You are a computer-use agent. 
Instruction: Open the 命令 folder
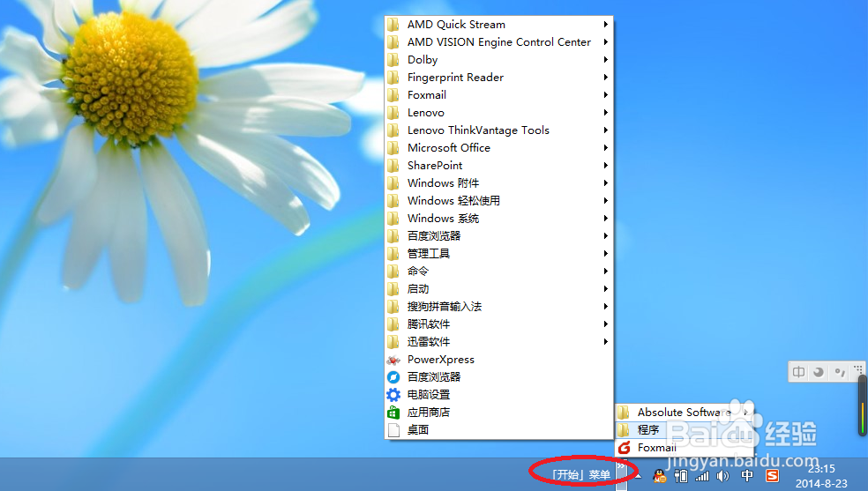(x=498, y=272)
